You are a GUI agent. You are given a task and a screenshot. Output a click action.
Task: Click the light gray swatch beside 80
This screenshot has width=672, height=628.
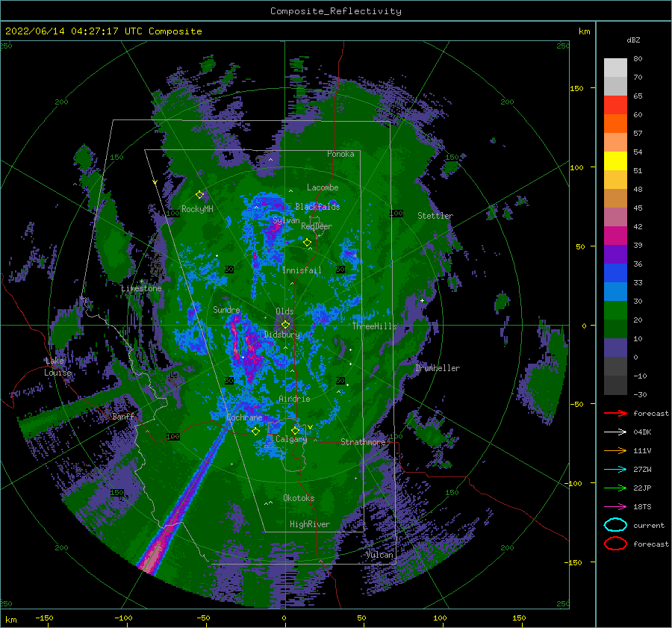[x=615, y=68]
